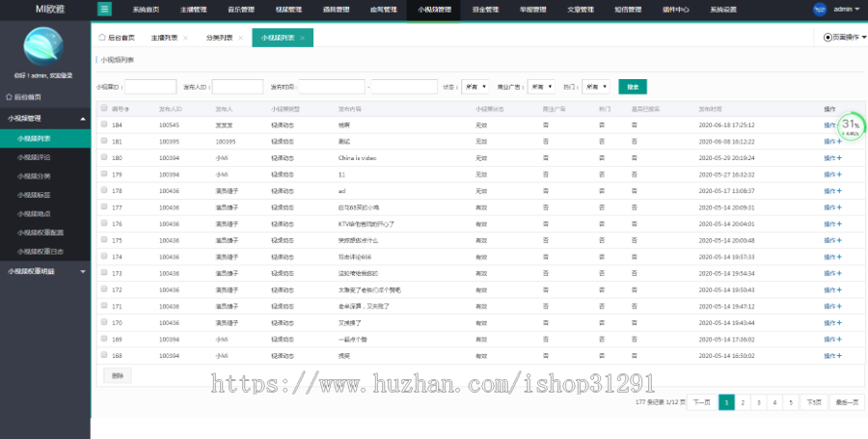This screenshot has width=868, height=439.
Task: Tick the checkbox for row 170
Action: [x=104, y=321]
